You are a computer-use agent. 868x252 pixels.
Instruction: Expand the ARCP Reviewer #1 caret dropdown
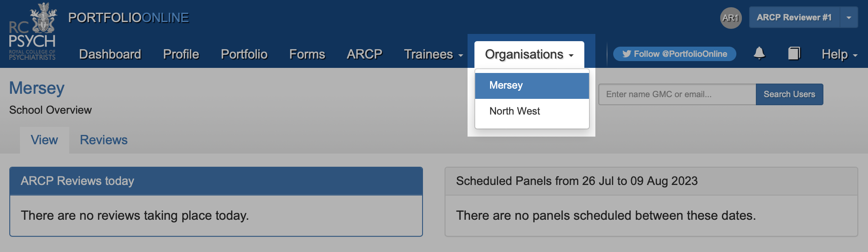pos(849,18)
